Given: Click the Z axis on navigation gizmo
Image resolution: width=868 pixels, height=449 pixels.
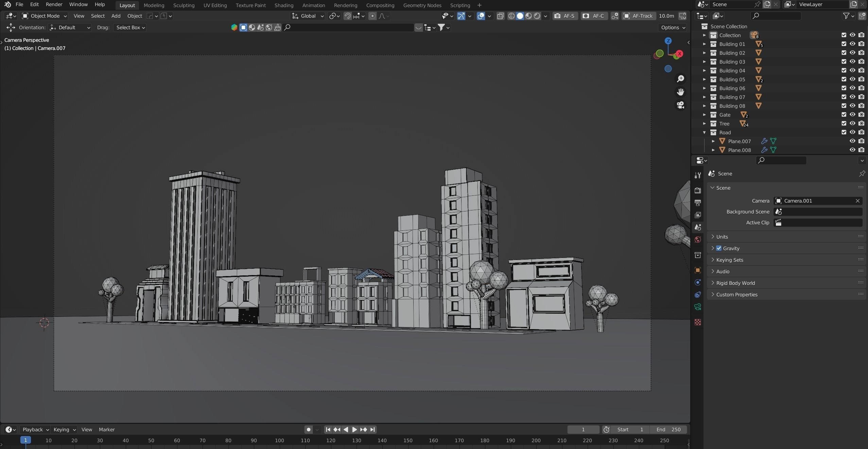Looking at the screenshot, I should pyautogui.click(x=668, y=41).
